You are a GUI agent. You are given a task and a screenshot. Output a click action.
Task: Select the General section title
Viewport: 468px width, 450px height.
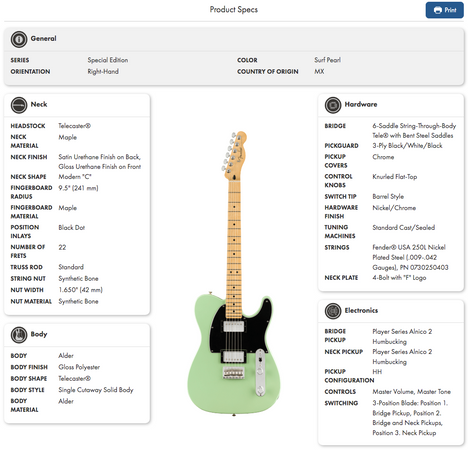click(43, 38)
